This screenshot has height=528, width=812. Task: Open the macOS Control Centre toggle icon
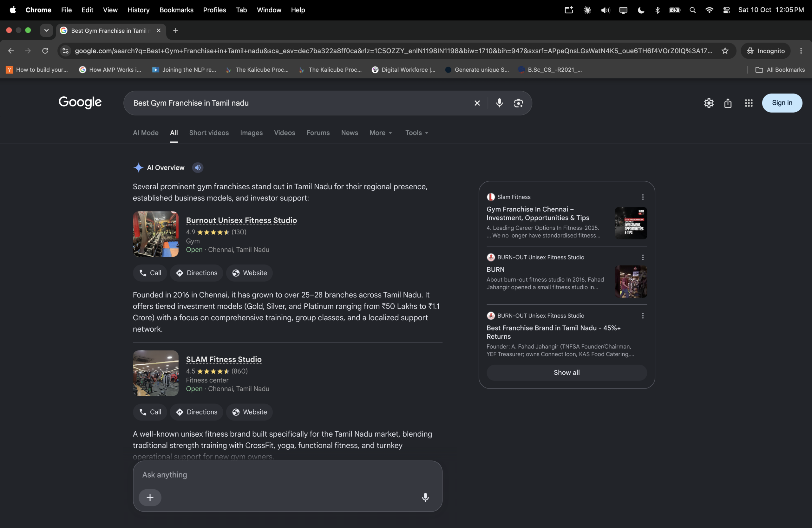[726, 10]
